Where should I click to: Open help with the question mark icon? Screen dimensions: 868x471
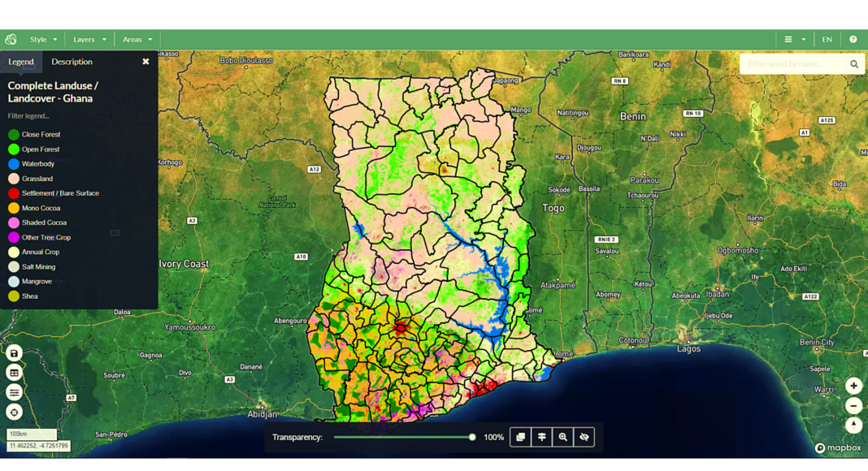point(853,39)
